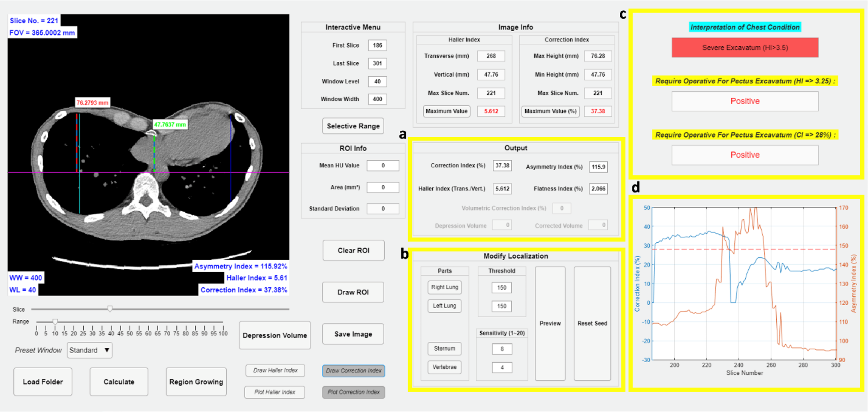Click the Reset Seed button
This screenshot has height=412, width=868.
point(592,323)
